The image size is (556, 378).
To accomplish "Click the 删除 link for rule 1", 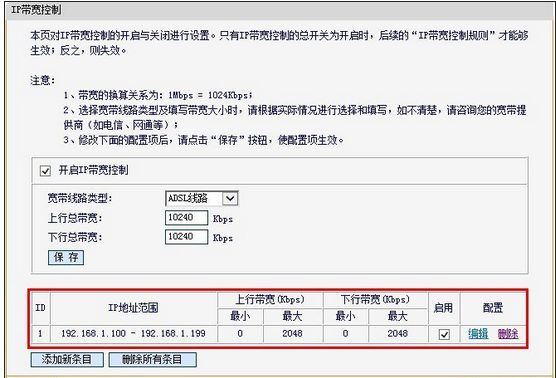I will click(508, 334).
